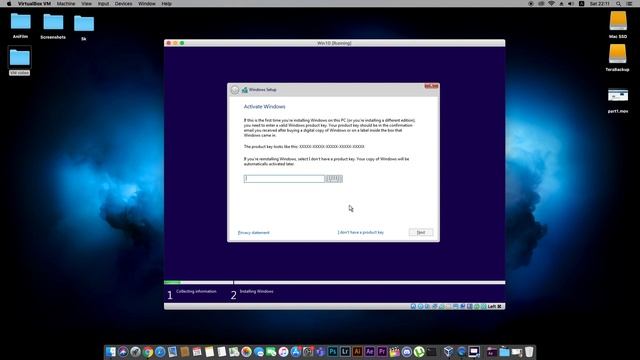The width and height of the screenshot is (640, 360).
Task: Select the Mac SSD drive icon
Action: pyautogui.click(x=618, y=24)
